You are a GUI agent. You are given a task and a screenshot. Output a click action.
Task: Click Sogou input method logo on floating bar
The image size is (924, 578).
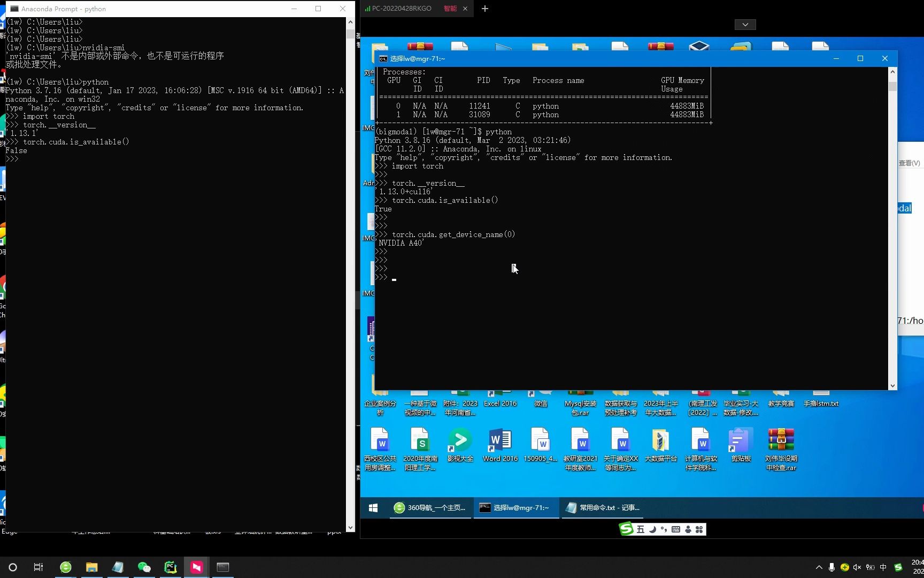[x=626, y=529]
